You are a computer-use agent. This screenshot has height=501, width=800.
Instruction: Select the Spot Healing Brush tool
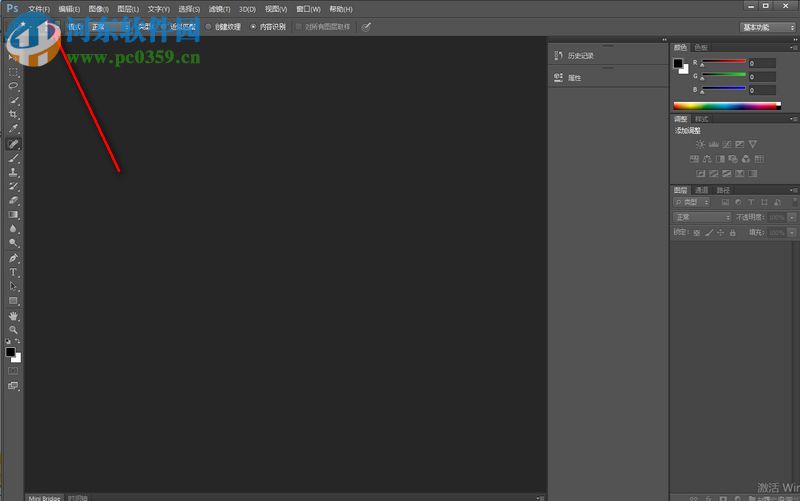[x=13, y=144]
